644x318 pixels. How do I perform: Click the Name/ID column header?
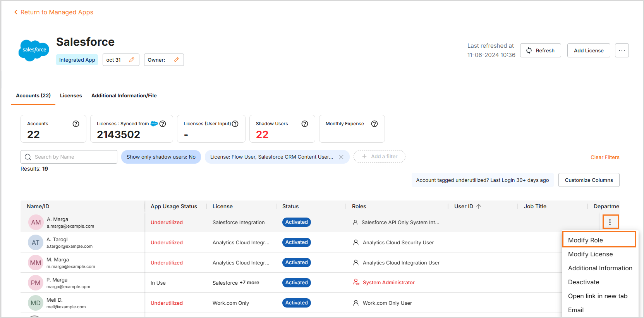click(38, 206)
